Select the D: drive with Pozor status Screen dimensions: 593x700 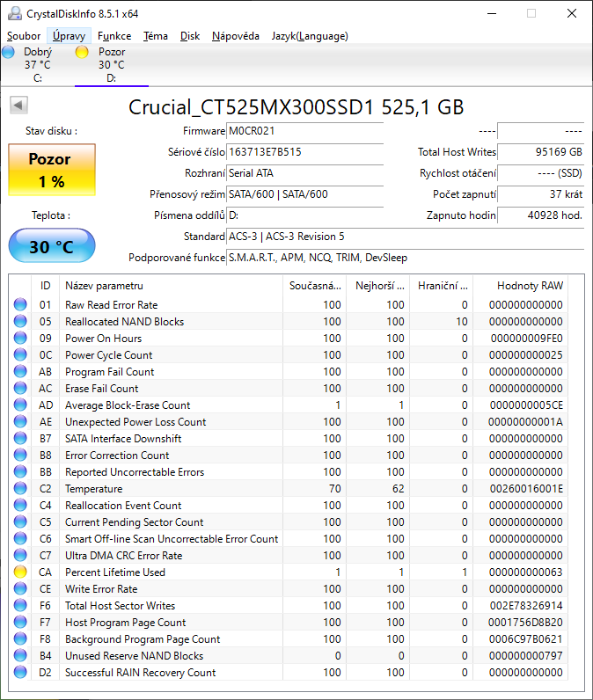[x=112, y=65]
